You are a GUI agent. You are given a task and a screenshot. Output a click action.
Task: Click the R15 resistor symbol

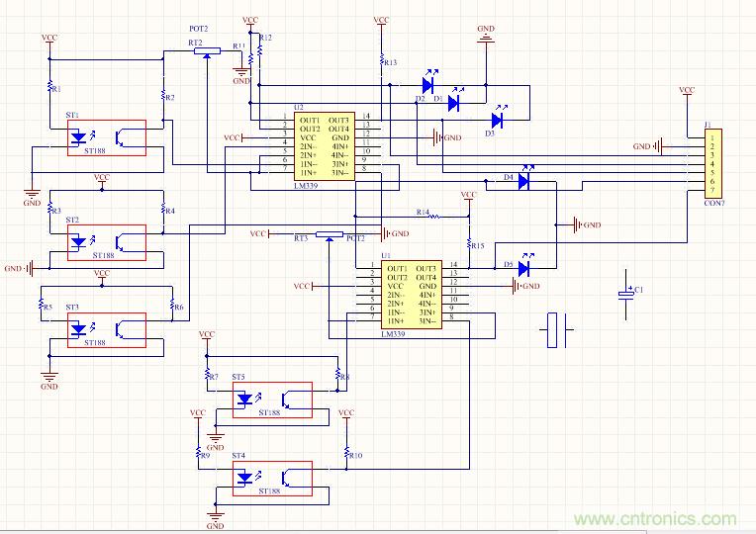pyautogui.click(x=468, y=243)
